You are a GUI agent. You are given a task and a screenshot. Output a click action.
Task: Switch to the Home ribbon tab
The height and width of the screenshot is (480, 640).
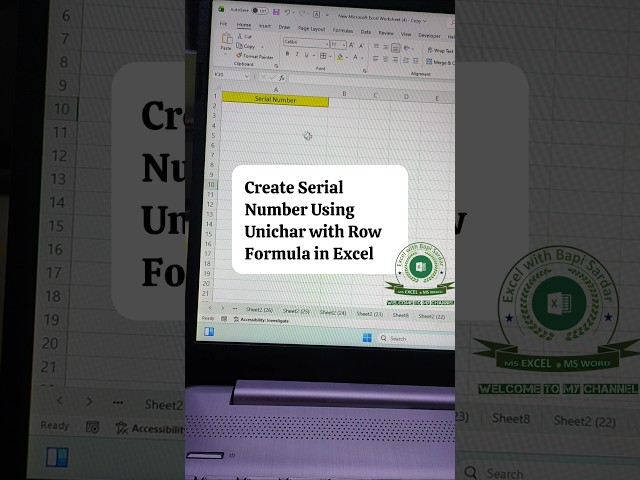[x=244, y=25]
